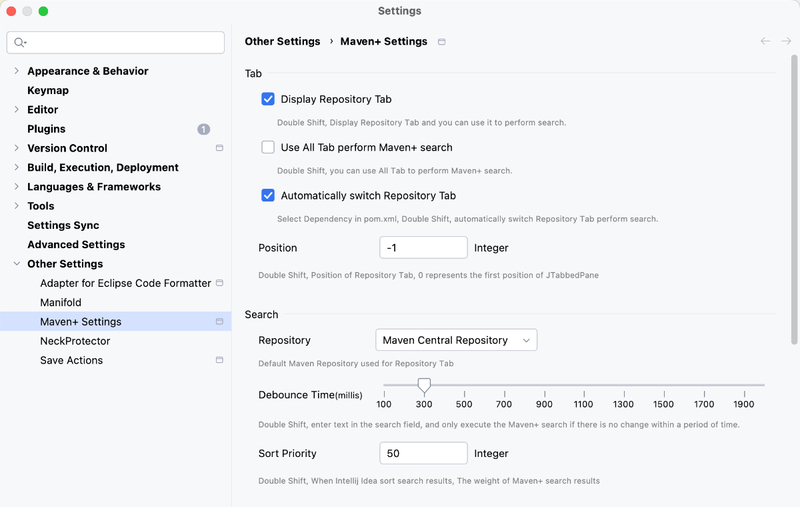Expand the Appearance & Behavior section
This screenshot has height=507, width=800.
click(16, 71)
